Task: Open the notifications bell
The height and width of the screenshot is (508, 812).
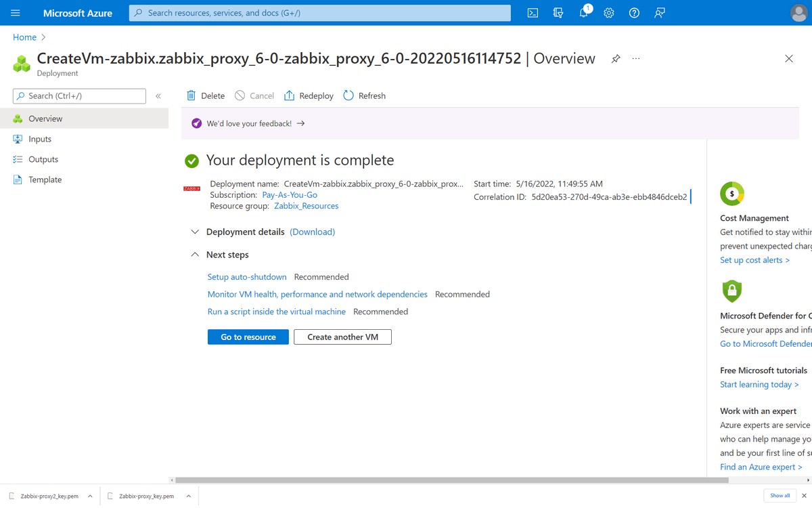Action: coord(584,13)
